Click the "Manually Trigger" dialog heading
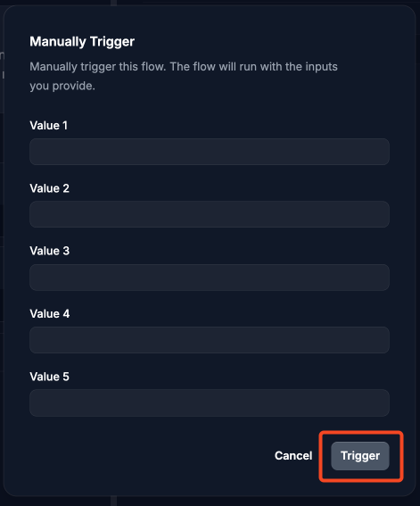The height and width of the screenshot is (506, 420). (x=82, y=42)
